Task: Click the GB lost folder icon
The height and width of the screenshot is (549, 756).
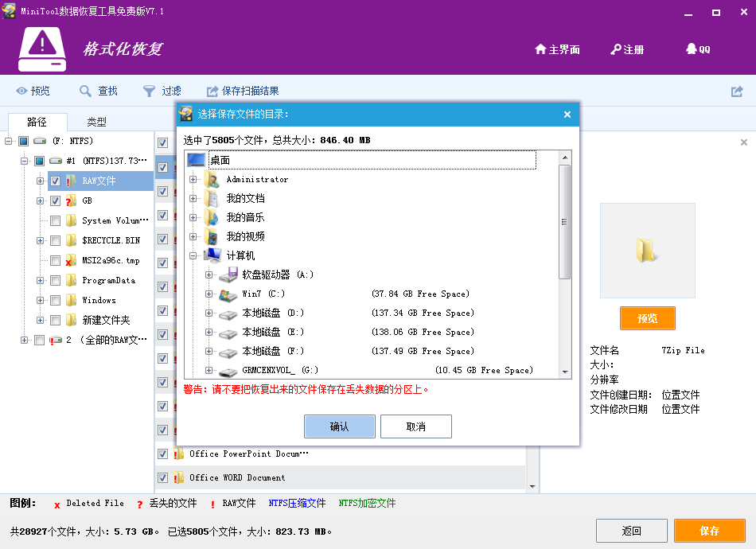Action: click(71, 201)
